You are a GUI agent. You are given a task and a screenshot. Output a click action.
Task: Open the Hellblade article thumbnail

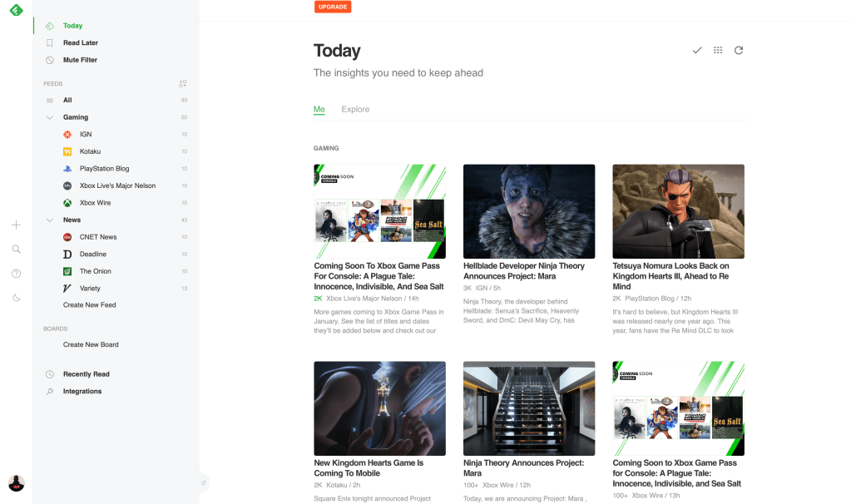529,211
